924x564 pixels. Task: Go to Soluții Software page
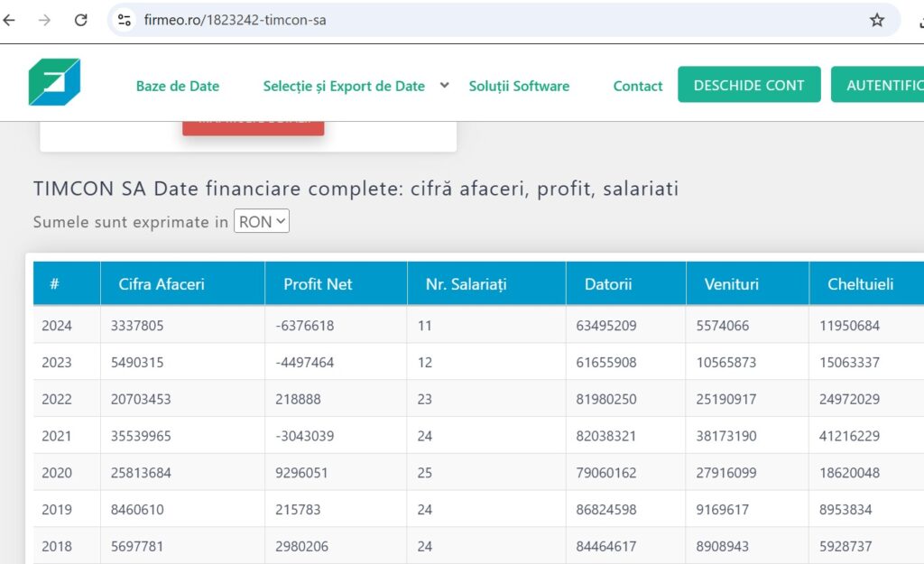point(519,87)
